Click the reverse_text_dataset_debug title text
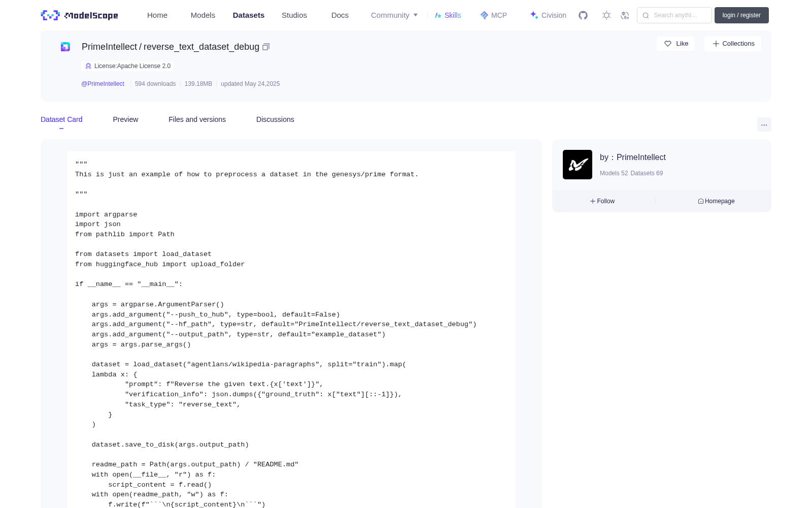The width and height of the screenshot is (812, 508). pyautogui.click(x=201, y=47)
